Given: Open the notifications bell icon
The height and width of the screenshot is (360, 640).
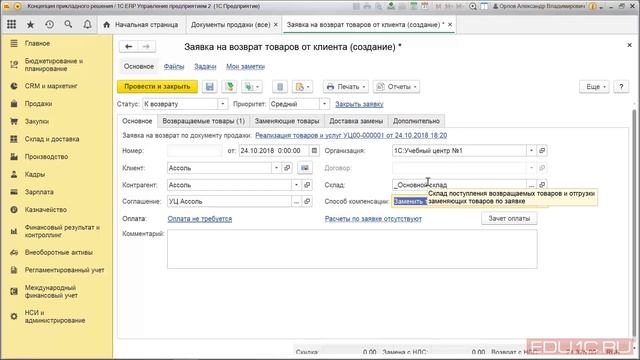Looking at the screenshot, I should (87, 24).
